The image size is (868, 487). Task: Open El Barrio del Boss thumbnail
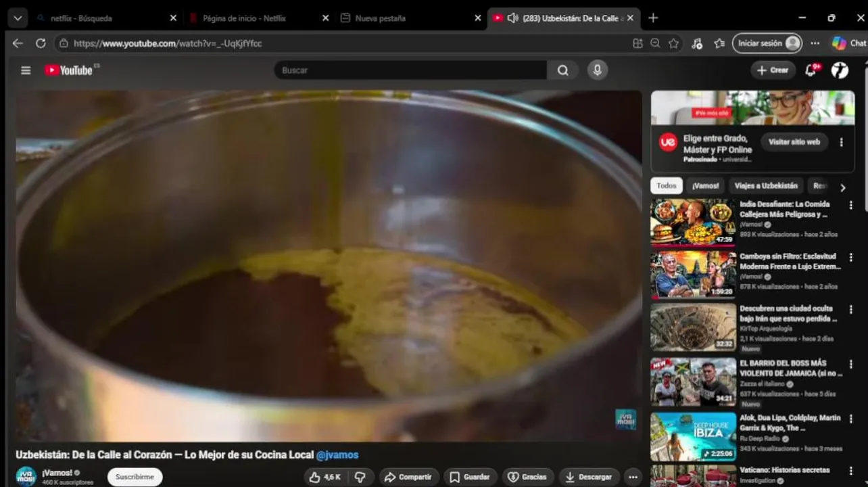pos(693,381)
